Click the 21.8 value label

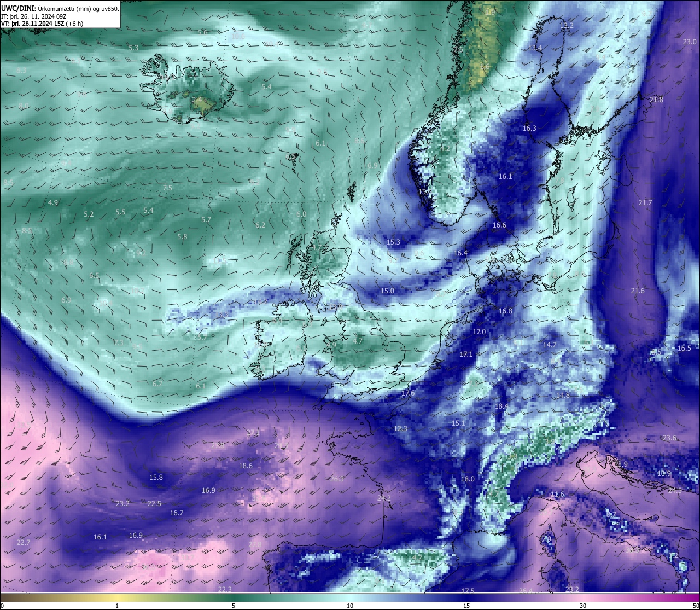tap(656, 100)
